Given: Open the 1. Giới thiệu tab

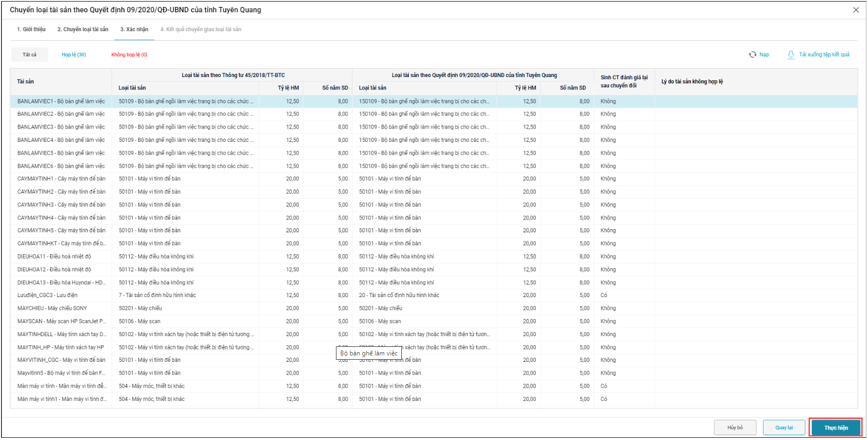Looking at the screenshot, I should point(31,29).
